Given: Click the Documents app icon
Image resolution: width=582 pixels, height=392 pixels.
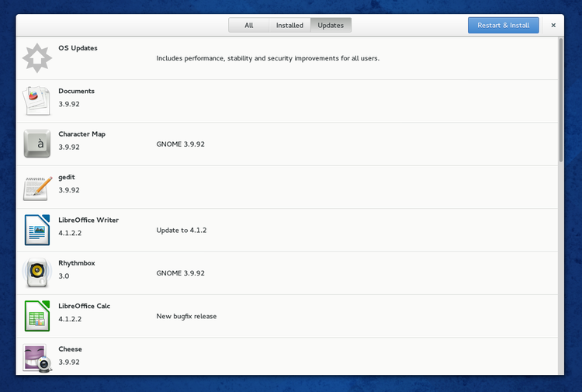Looking at the screenshot, I should point(36,101).
